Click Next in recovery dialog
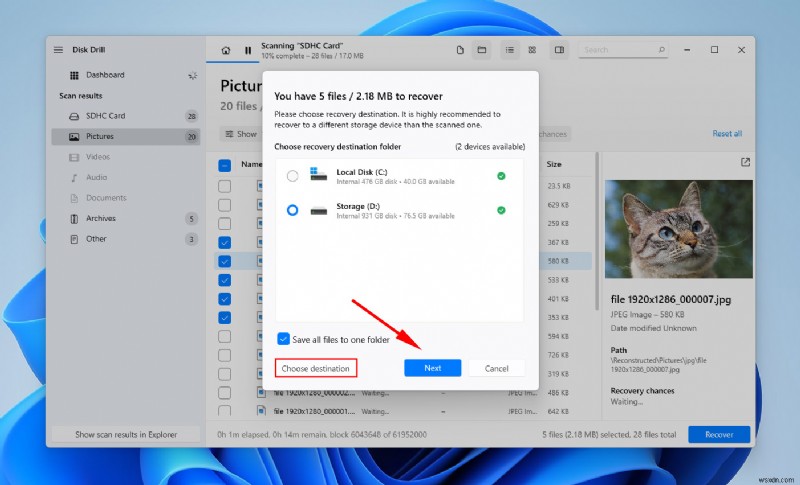 [x=433, y=368]
